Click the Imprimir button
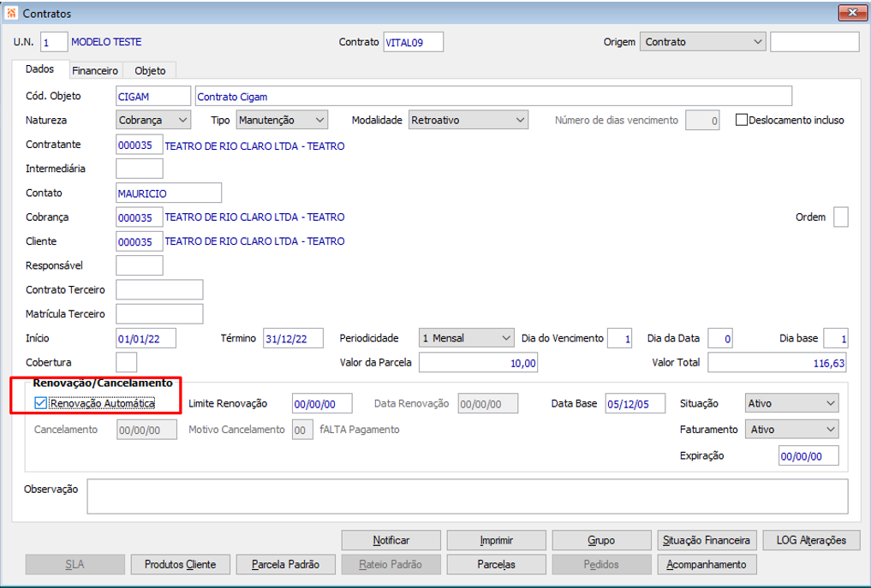This screenshot has width=871, height=588. pyautogui.click(x=496, y=540)
